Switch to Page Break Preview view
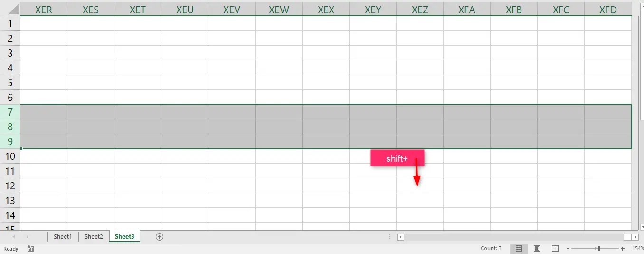644x254 pixels. point(555,249)
